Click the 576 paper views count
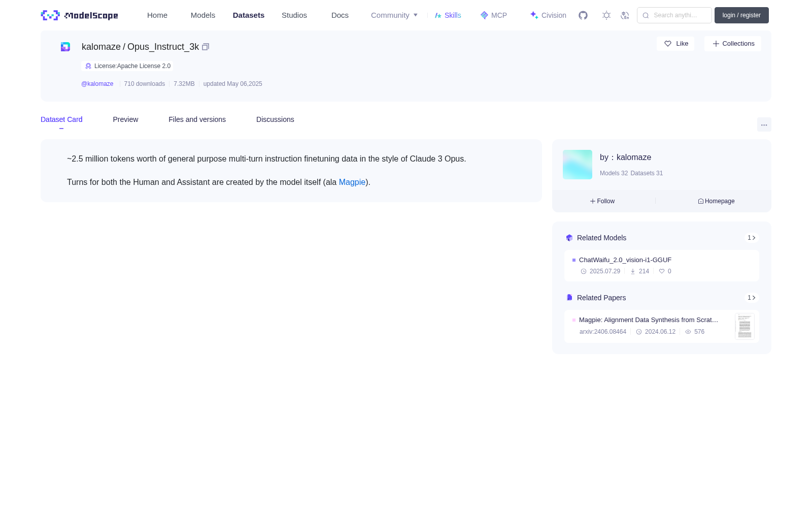Screen dimensions: 812x508 tap(699, 332)
